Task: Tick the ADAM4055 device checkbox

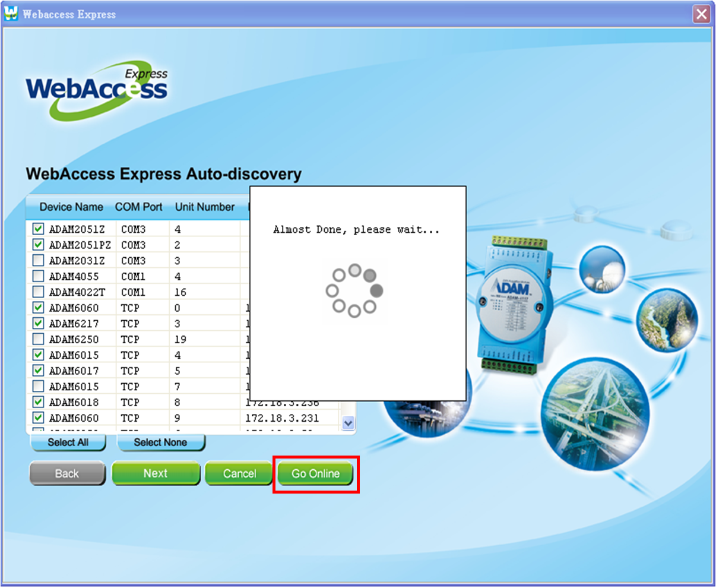Action: click(38, 276)
